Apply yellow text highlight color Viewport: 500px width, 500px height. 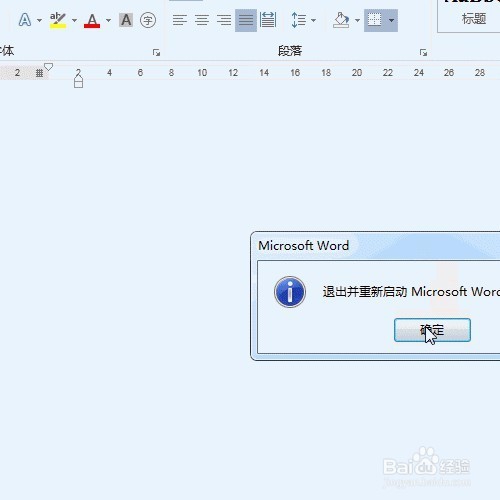[58, 20]
